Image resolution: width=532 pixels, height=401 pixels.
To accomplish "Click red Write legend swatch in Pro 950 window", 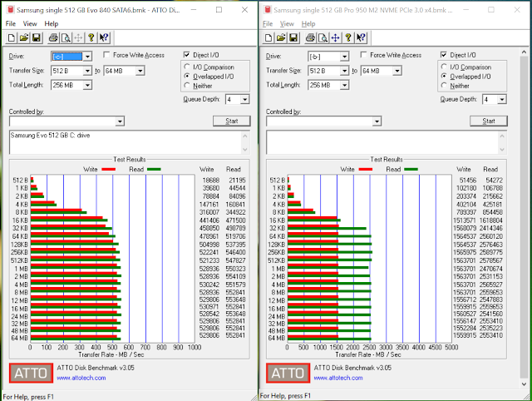I will tap(366, 169).
